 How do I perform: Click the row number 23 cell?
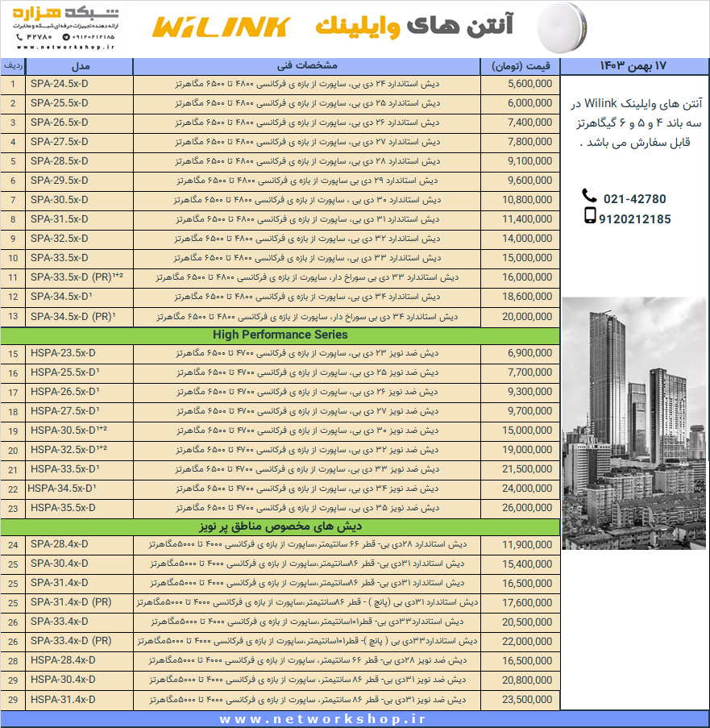[13, 509]
